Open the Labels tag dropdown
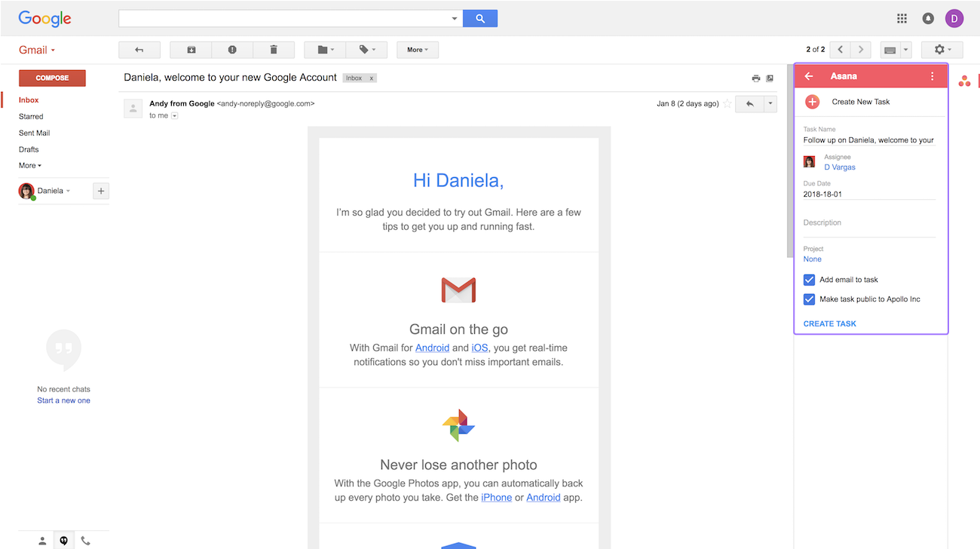Screen dimensions: 980x549 (x=366, y=50)
